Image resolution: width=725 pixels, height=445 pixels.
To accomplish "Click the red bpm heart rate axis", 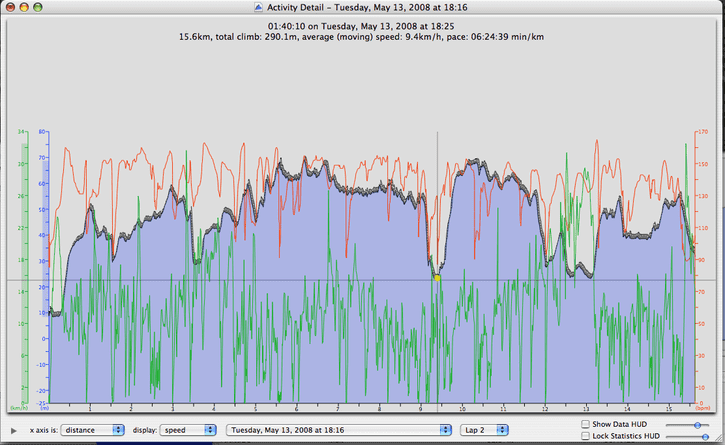I will tap(700, 267).
